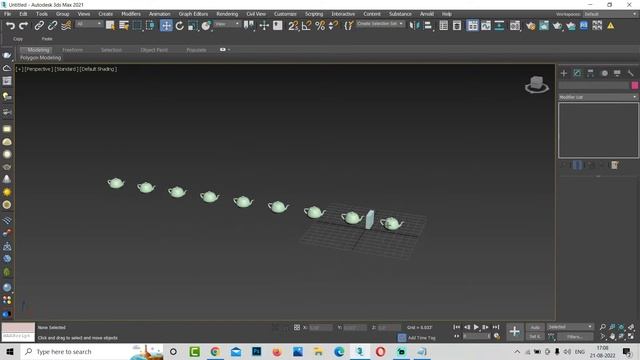The height and width of the screenshot is (360, 640).
Task: Open the Graph Editors menu
Action: tap(193, 14)
